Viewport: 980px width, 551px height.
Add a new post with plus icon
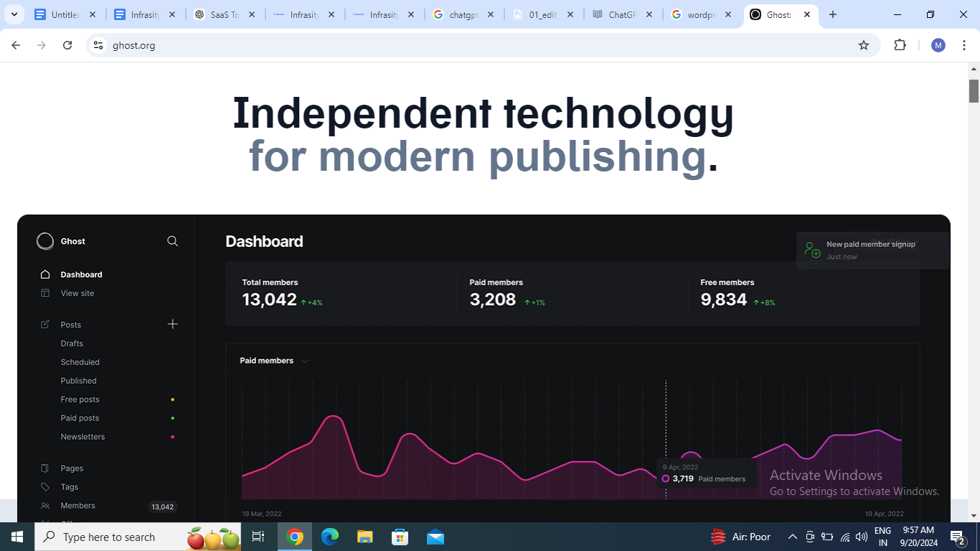pos(172,324)
